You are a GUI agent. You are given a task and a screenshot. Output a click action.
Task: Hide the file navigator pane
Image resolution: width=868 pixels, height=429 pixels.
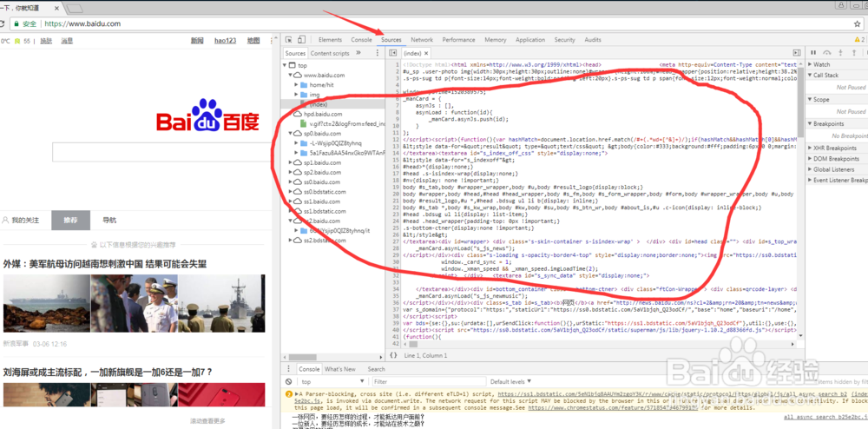click(x=393, y=53)
